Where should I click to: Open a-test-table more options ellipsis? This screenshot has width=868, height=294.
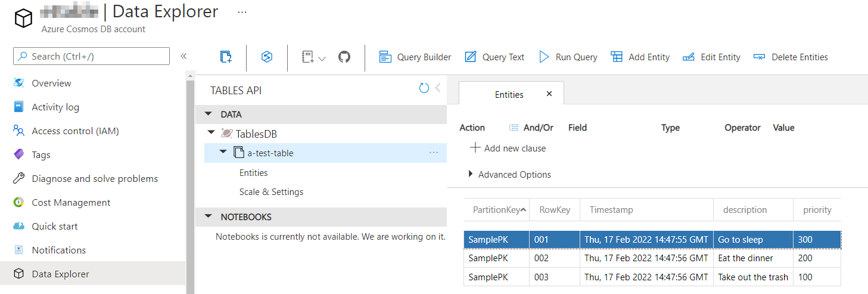[x=434, y=153]
